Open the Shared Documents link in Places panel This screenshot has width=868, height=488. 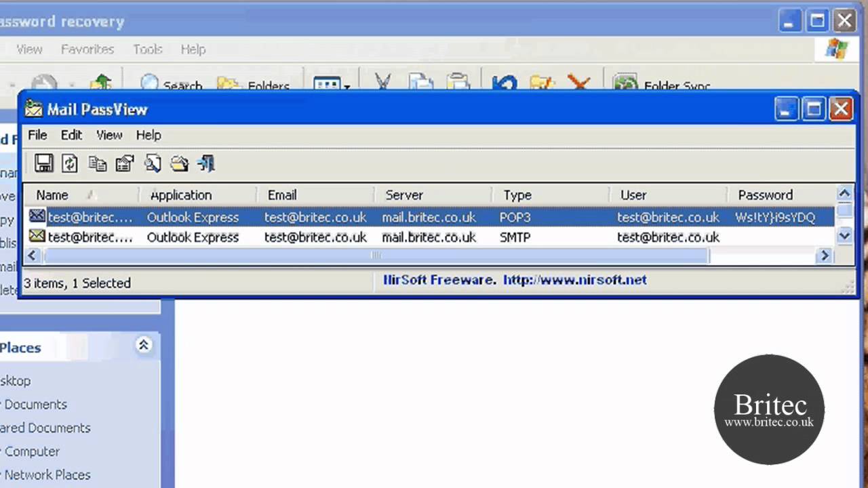(45, 428)
